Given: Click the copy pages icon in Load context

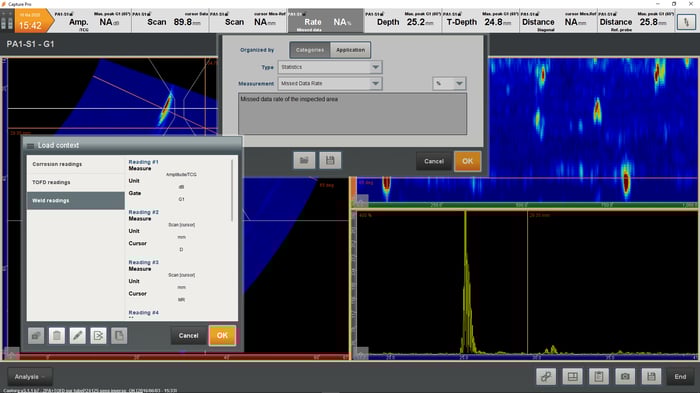Looking at the screenshot, I should 119,335.
